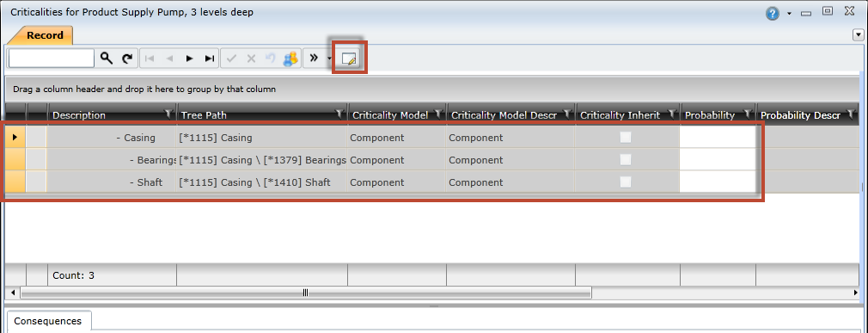Click the Probability cell for Casing
This screenshot has width=868, height=333.
718,138
